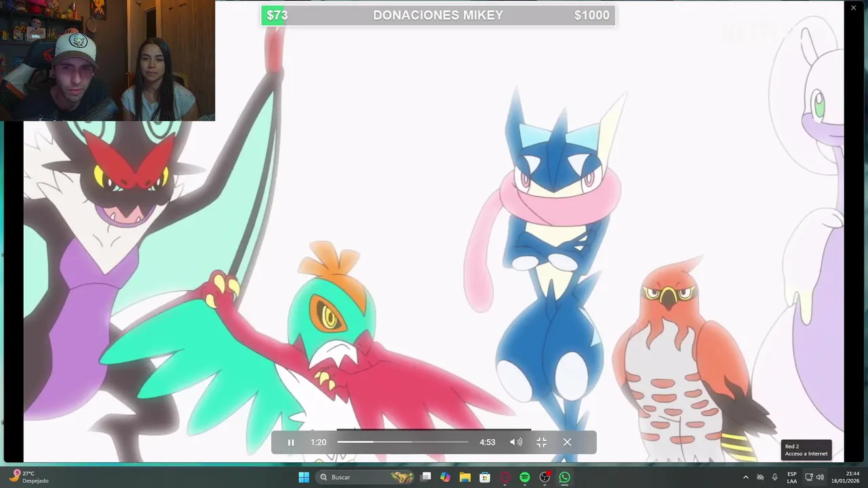Open Task View on the taskbar
This screenshot has height=488, width=868.
[426, 477]
